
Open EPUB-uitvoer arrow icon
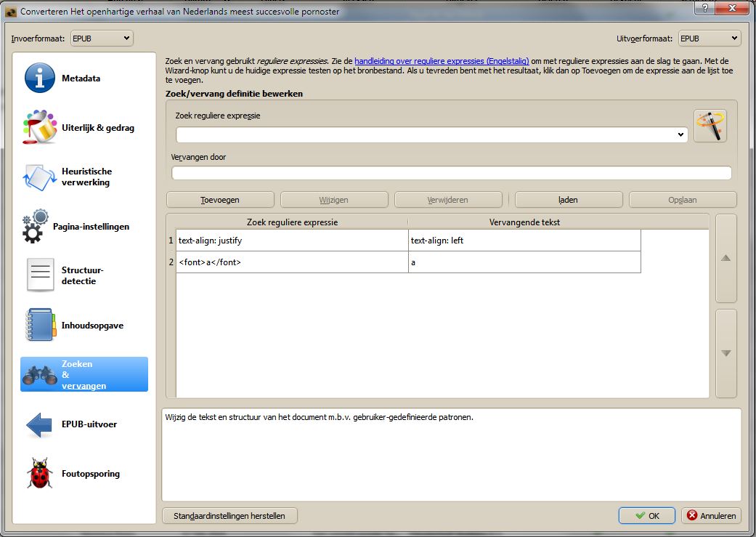click(x=39, y=424)
